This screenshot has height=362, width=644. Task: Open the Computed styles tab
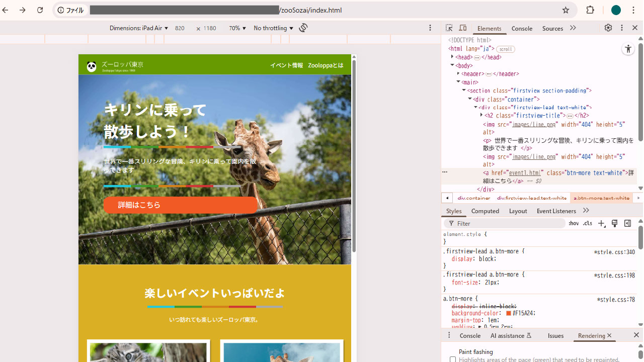pyautogui.click(x=485, y=211)
